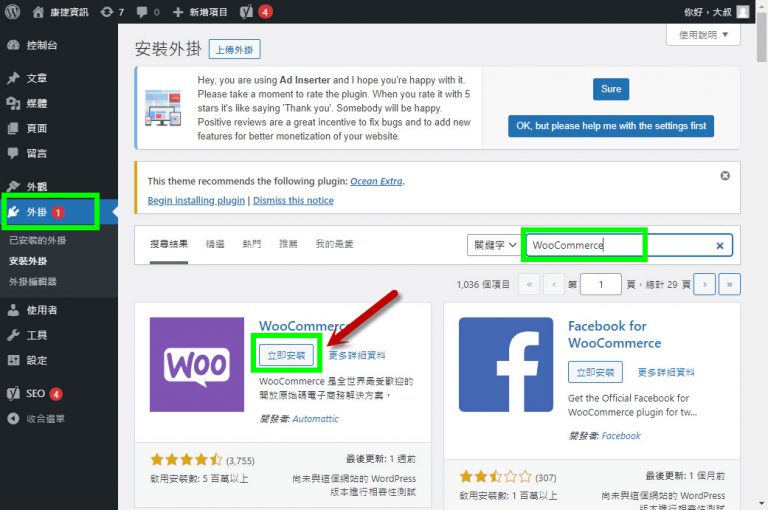
Task: Go to next page of results
Action: tap(705, 284)
